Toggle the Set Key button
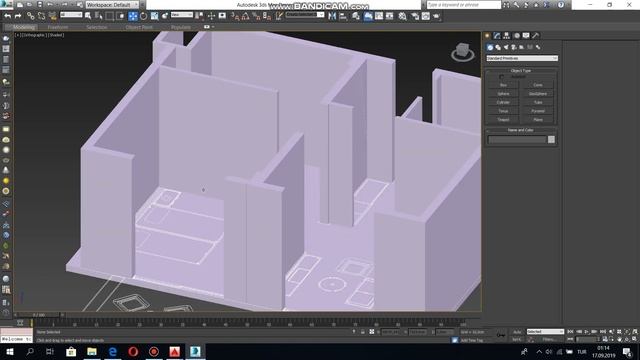640x360 pixels. click(x=517, y=339)
